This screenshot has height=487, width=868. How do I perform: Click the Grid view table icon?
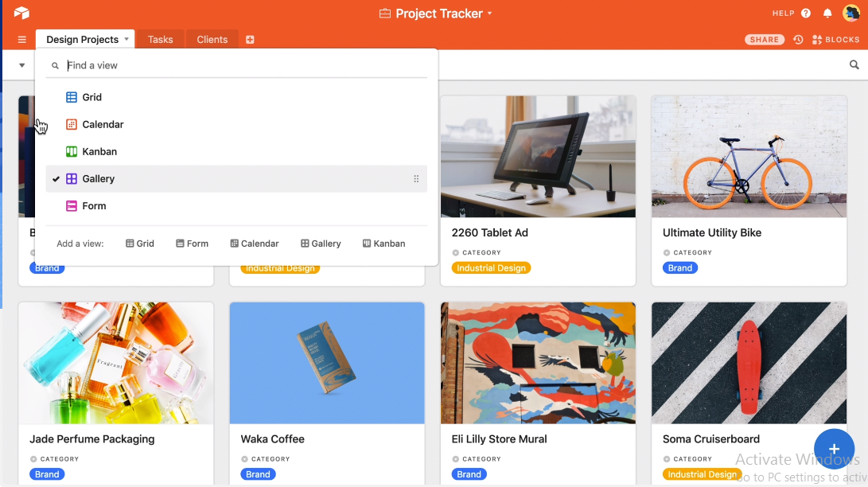click(x=72, y=97)
